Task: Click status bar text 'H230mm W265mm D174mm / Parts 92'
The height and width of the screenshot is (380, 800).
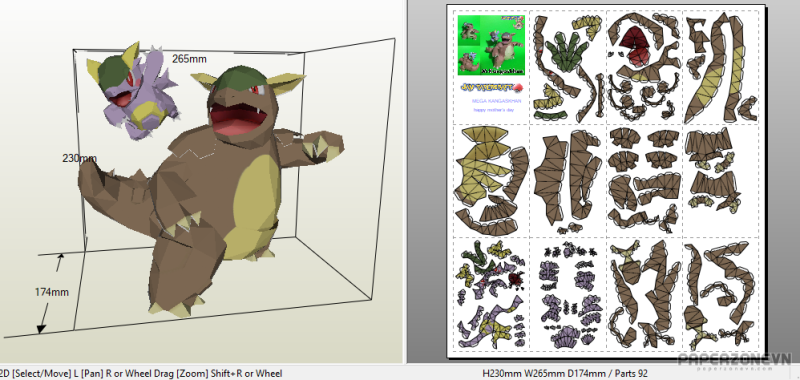Action: 565,374
